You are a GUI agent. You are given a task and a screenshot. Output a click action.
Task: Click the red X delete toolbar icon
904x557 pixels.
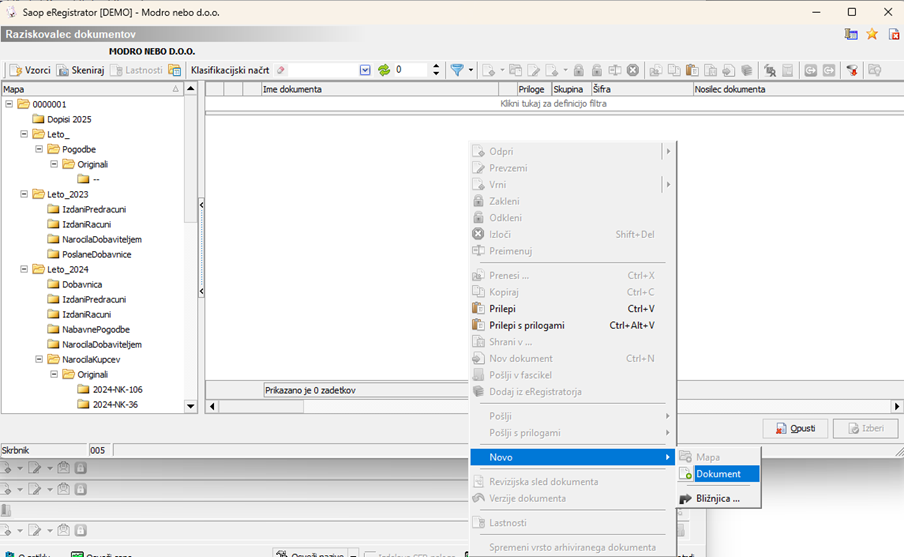pos(633,70)
